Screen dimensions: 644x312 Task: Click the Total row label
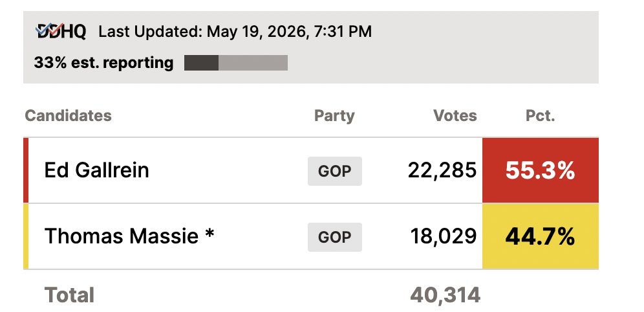69,295
